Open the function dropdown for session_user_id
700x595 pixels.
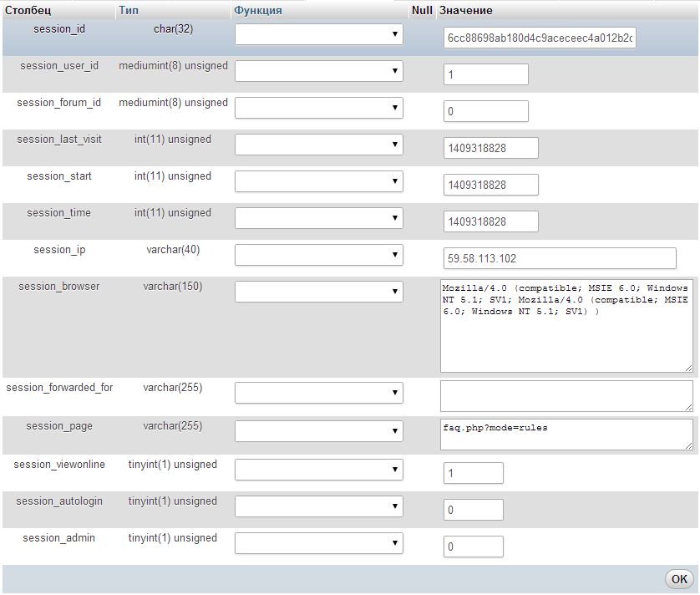pos(318,71)
